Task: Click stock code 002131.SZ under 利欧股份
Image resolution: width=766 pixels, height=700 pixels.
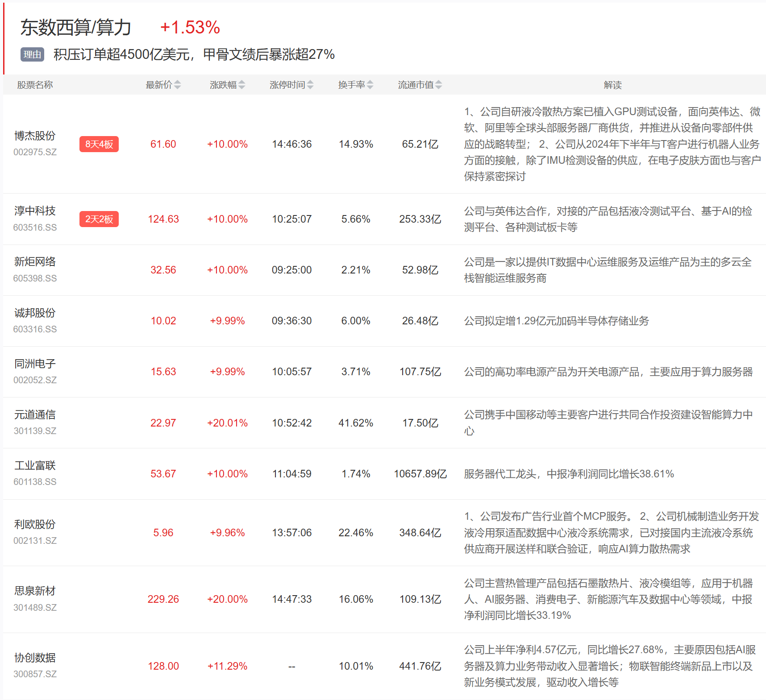Action: (x=35, y=541)
